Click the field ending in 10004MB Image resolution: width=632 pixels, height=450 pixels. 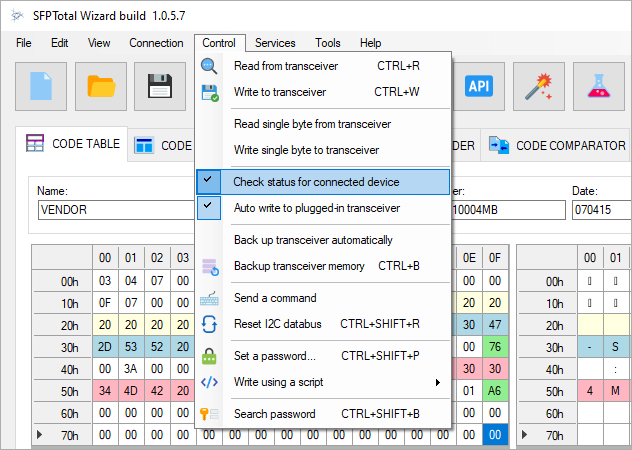[x=508, y=210]
